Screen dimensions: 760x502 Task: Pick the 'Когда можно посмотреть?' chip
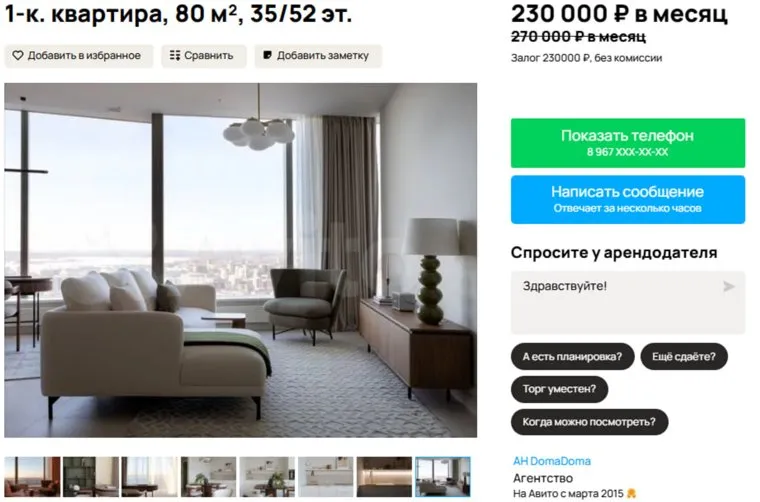pyautogui.click(x=589, y=422)
